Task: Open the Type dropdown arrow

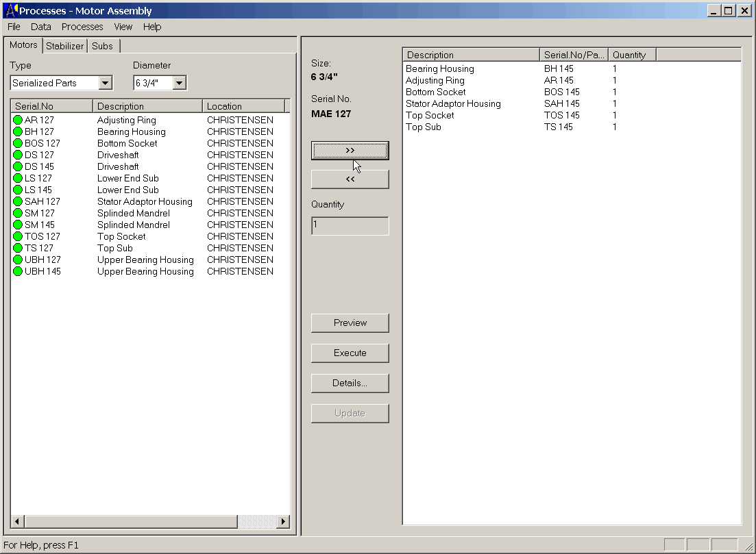Action: pyautogui.click(x=105, y=83)
